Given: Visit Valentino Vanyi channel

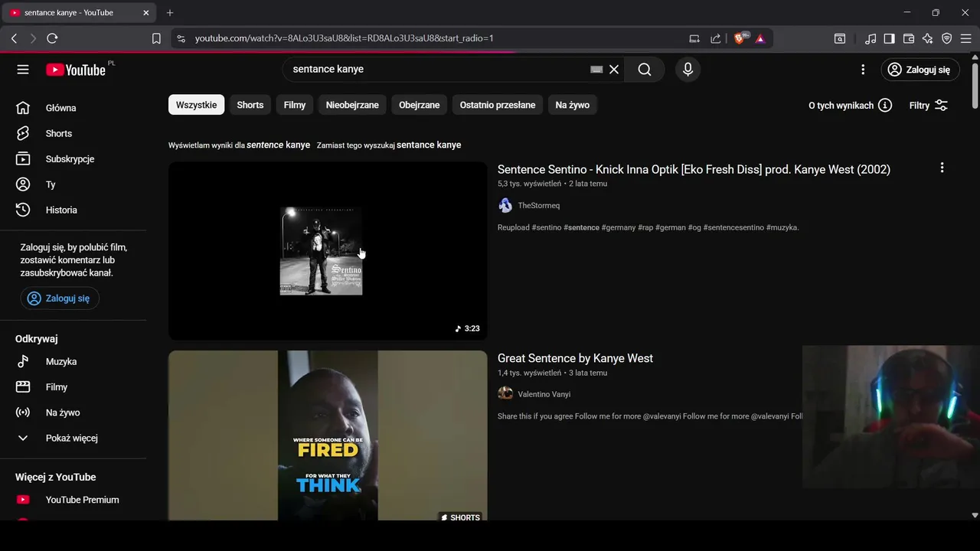Looking at the screenshot, I should (x=544, y=394).
